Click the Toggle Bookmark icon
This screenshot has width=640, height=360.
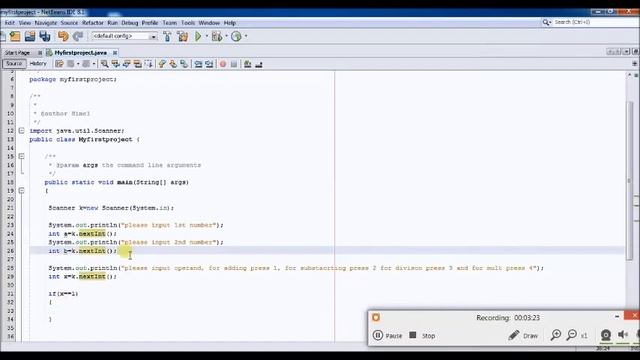[184, 64]
